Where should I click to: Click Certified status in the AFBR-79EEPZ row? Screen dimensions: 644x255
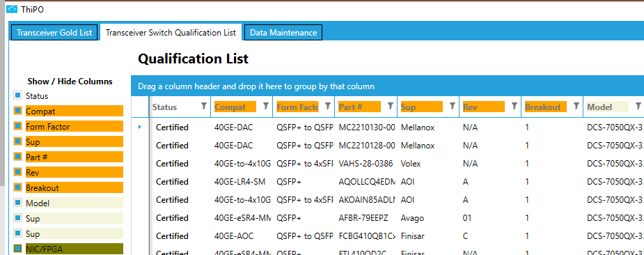[172, 218]
